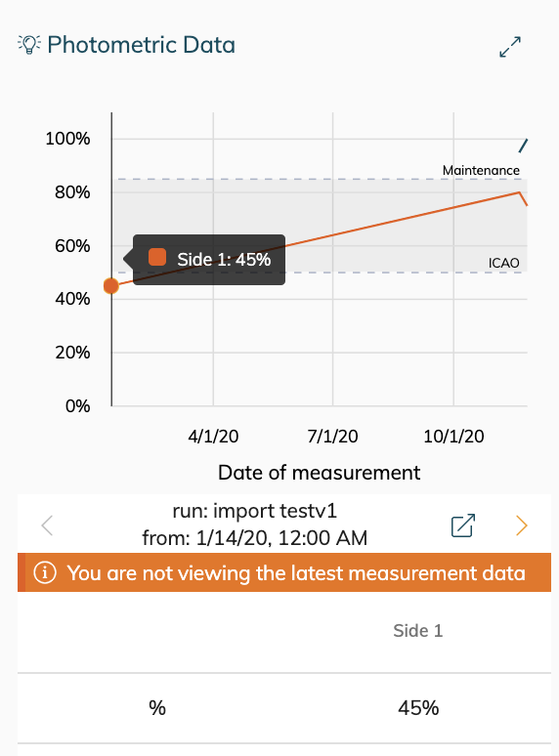Image resolution: width=559 pixels, height=756 pixels.
Task: Click the orange line peak near 80%
Action: coord(520,192)
